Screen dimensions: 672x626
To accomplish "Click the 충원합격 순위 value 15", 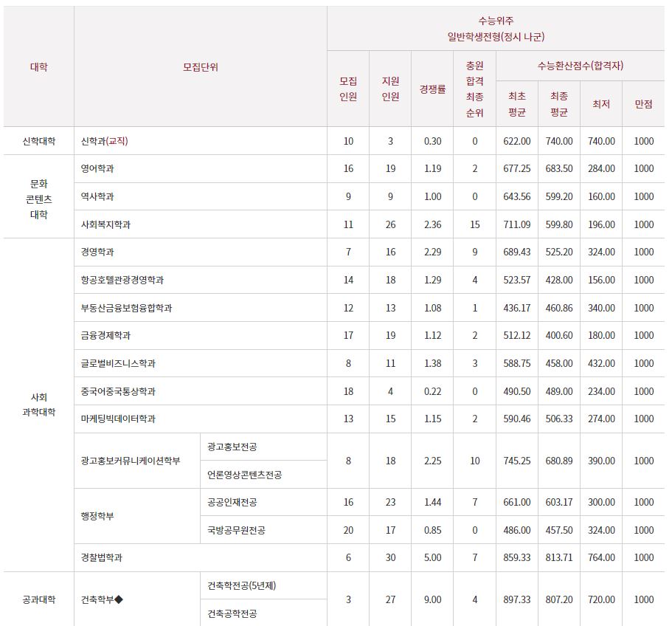I will pos(474,224).
